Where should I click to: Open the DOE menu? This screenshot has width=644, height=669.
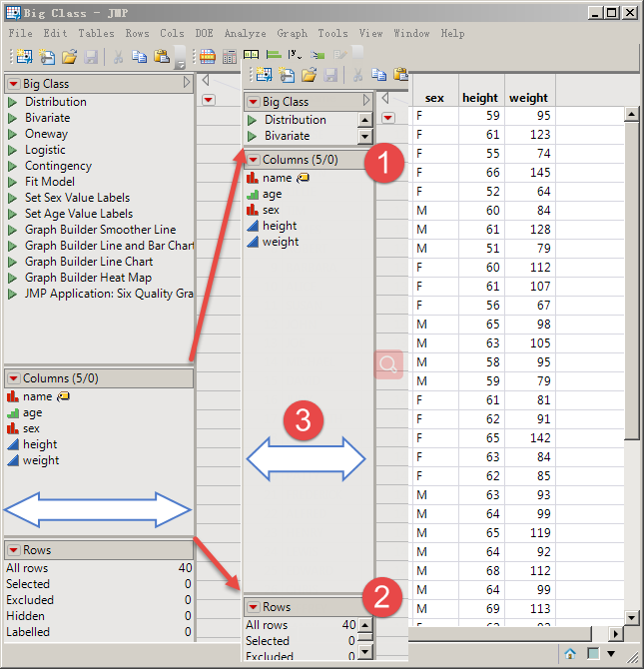pyautogui.click(x=204, y=33)
